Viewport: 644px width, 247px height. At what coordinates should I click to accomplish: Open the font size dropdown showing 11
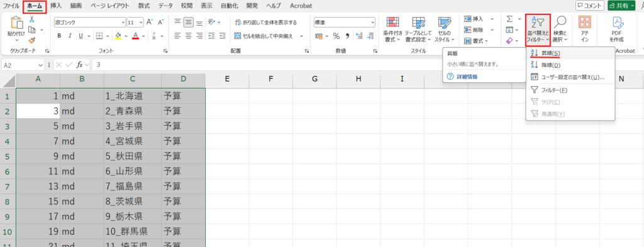point(141,22)
